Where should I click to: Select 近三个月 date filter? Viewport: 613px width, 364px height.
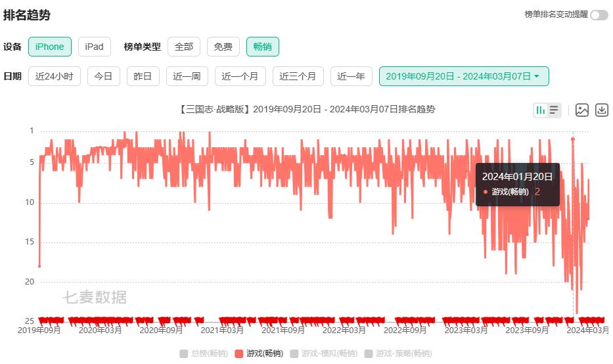coord(298,76)
